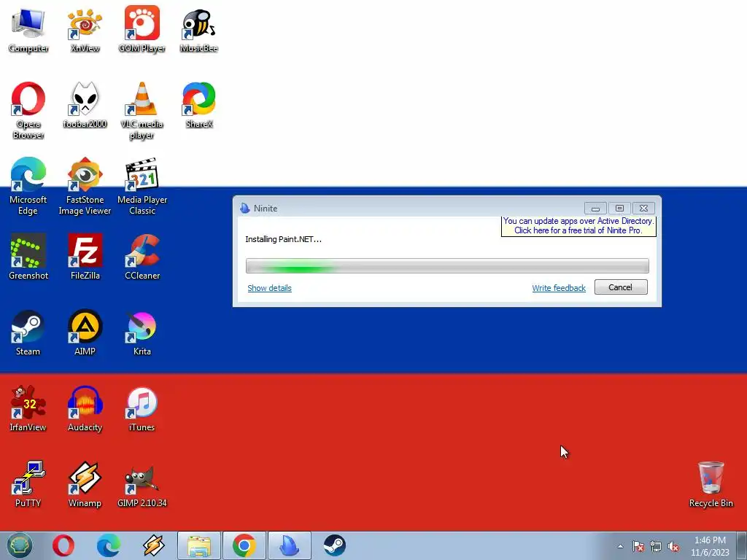This screenshot has height=560, width=747.
Task: Select the PuTTY desktop shortcut
Action: click(28, 484)
